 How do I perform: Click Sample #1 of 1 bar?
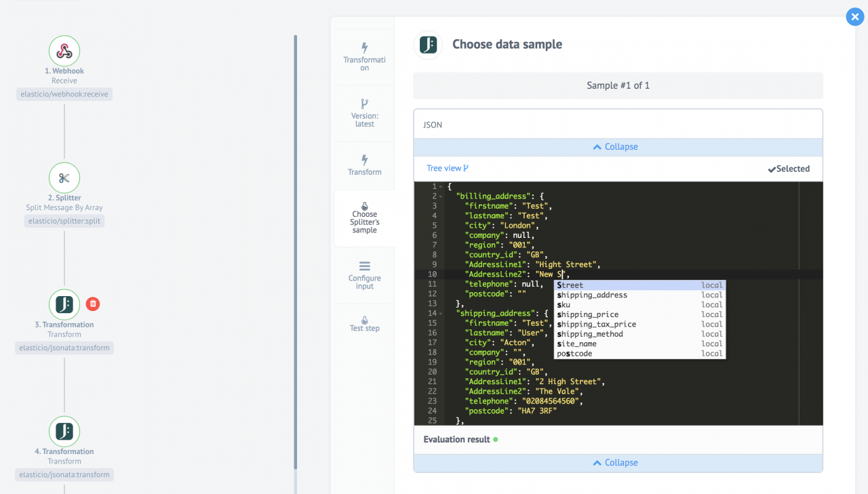[x=618, y=86]
